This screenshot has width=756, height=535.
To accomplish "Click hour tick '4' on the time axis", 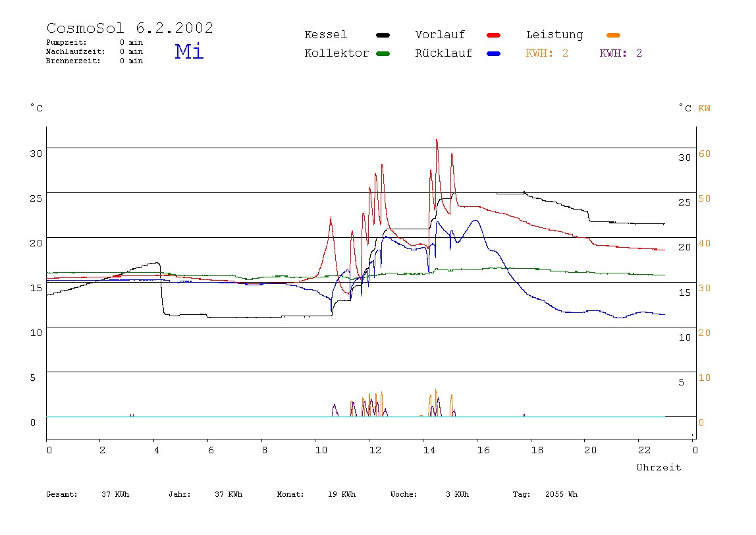I will coord(157,450).
